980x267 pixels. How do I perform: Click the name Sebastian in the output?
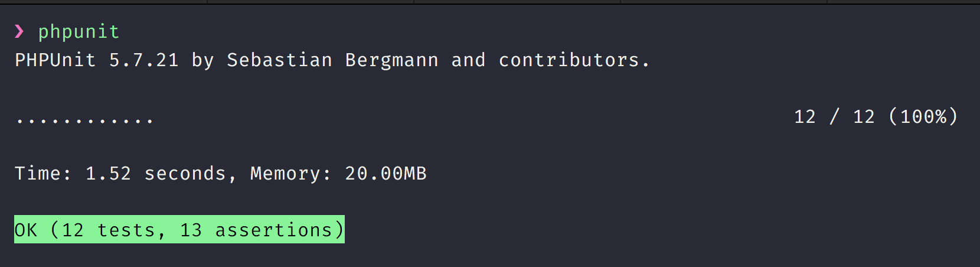[279, 60]
